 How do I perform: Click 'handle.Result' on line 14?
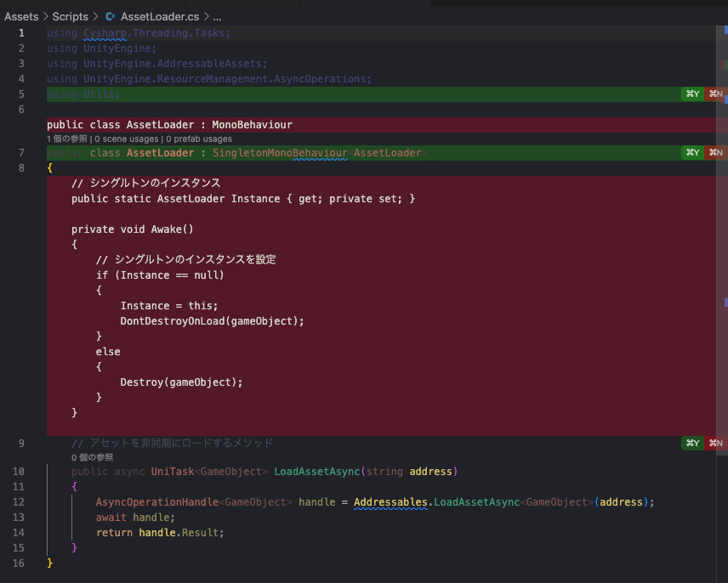point(179,533)
